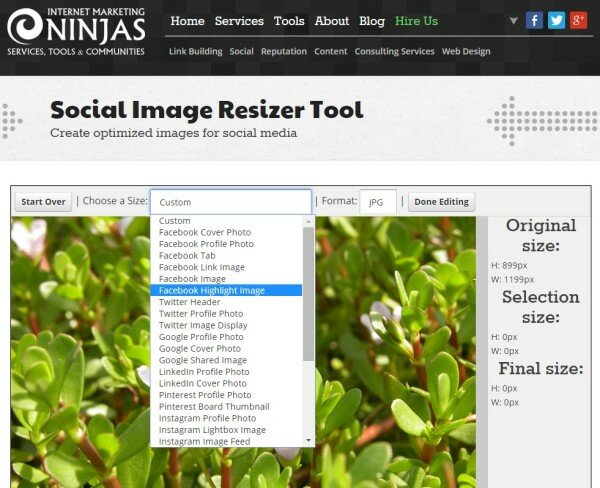Choose Instagram Image Feed option
600x488 pixels.
226,441
